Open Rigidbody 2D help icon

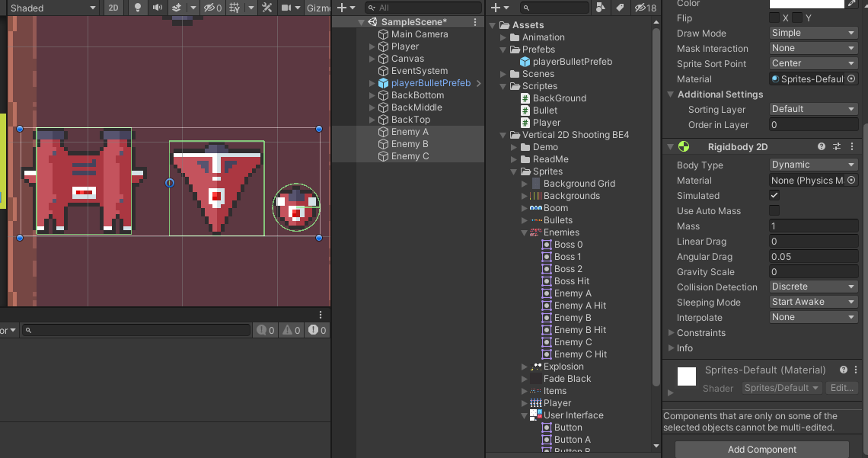tap(822, 147)
